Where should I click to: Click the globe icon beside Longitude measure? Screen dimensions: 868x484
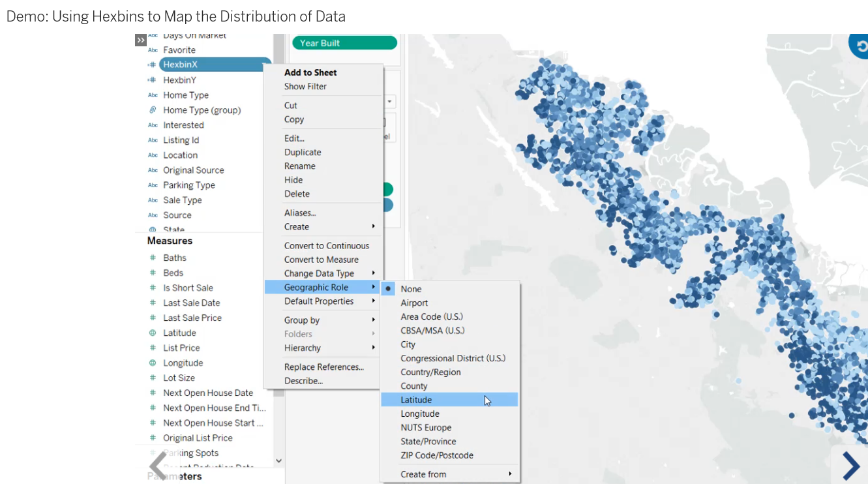[x=153, y=363]
